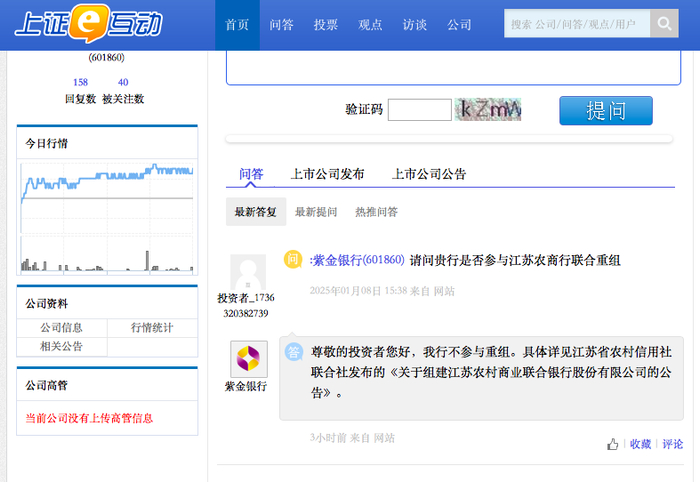Screen dimensions: 700x482
Task: Click the 验证码 input field
Action: pyautogui.click(x=420, y=110)
